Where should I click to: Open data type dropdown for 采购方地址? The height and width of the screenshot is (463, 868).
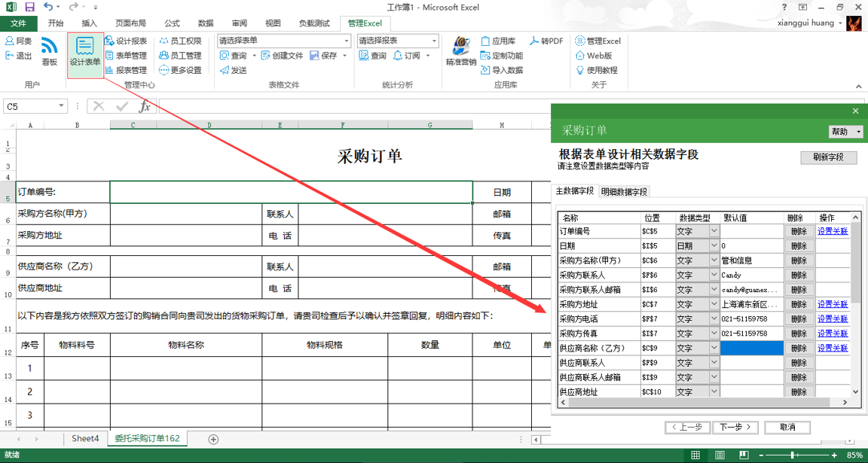tap(714, 304)
